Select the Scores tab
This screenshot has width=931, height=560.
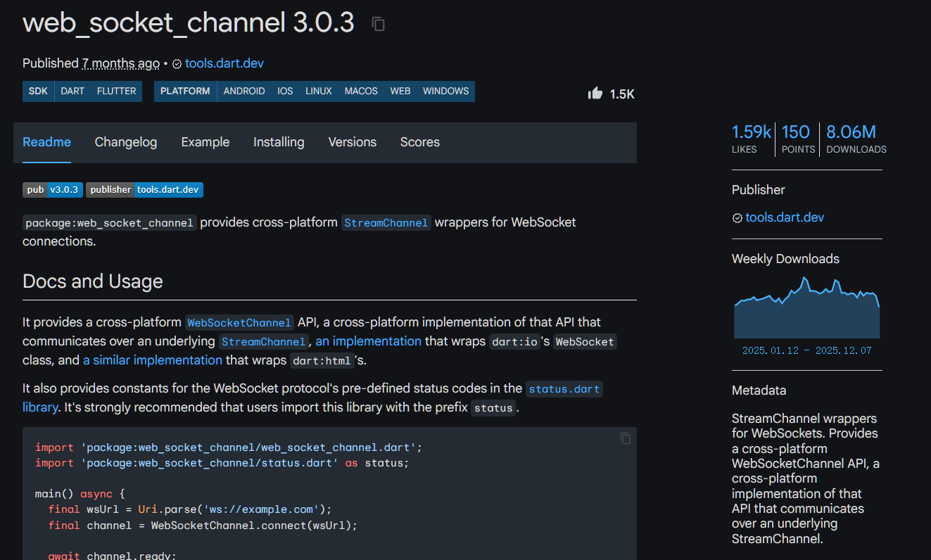419,142
